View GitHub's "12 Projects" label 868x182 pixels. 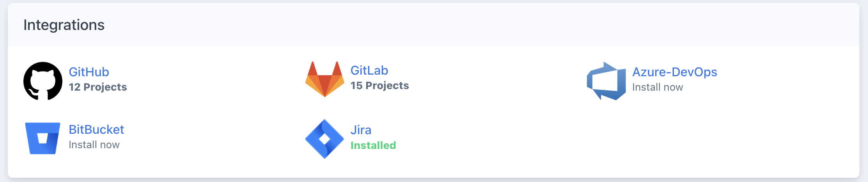98,87
